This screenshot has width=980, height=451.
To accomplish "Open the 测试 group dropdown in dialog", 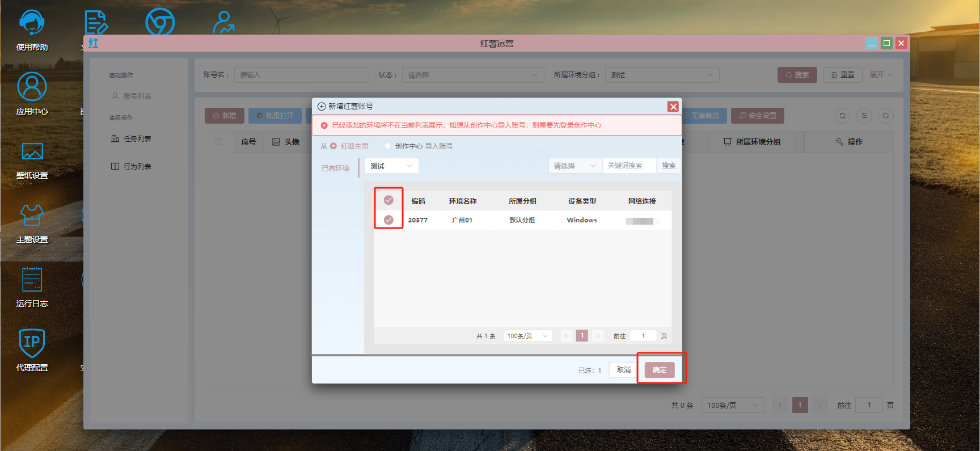I will pos(391,166).
